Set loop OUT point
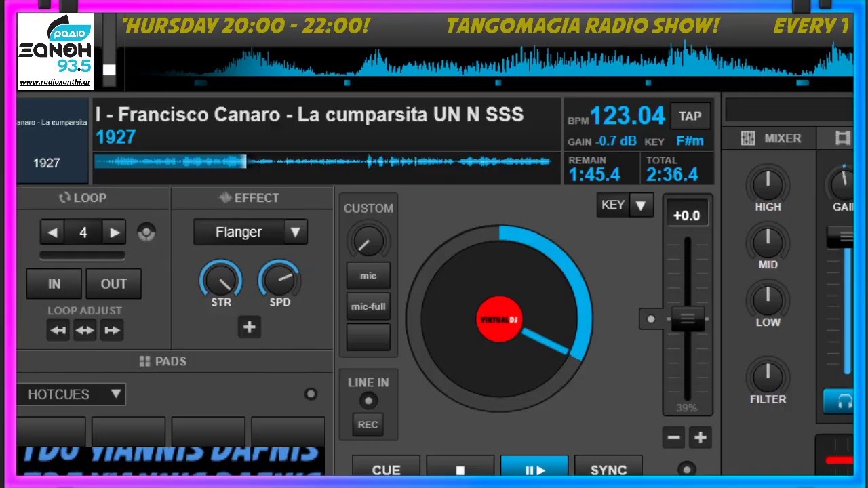The width and height of the screenshot is (868, 488). click(x=114, y=284)
